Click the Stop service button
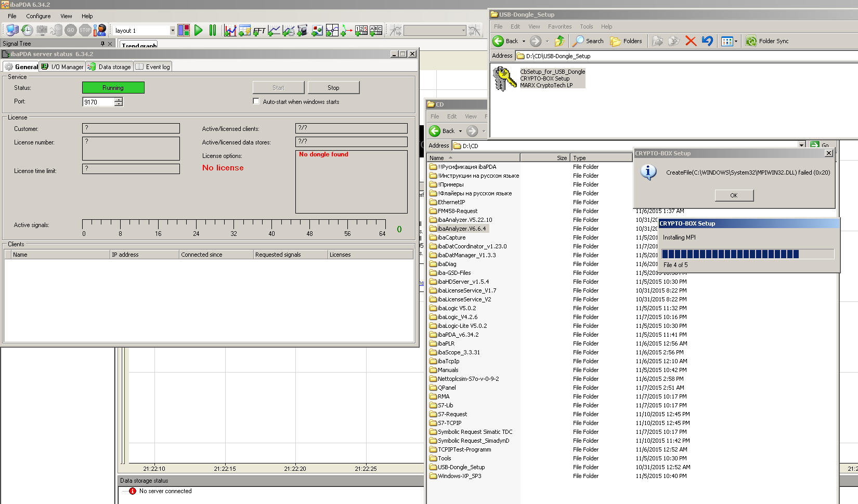 click(x=333, y=88)
